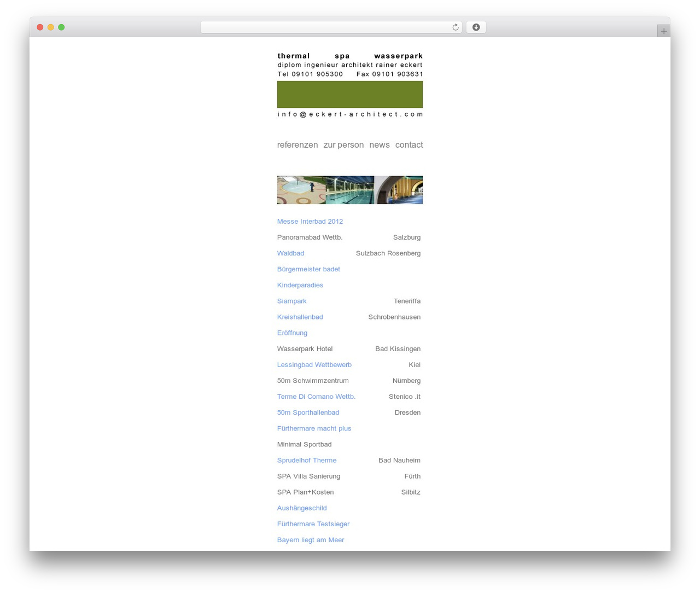
Task: Click the pool photos banner image
Action: (x=350, y=190)
